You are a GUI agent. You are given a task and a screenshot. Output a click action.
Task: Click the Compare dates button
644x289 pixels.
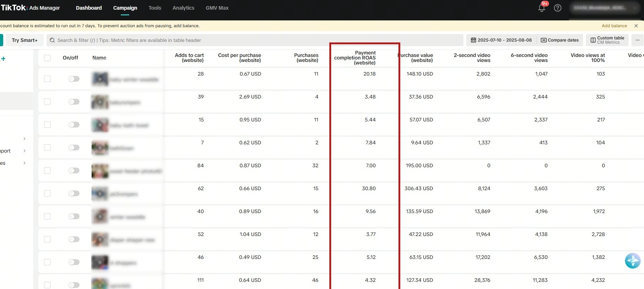click(x=560, y=40)
